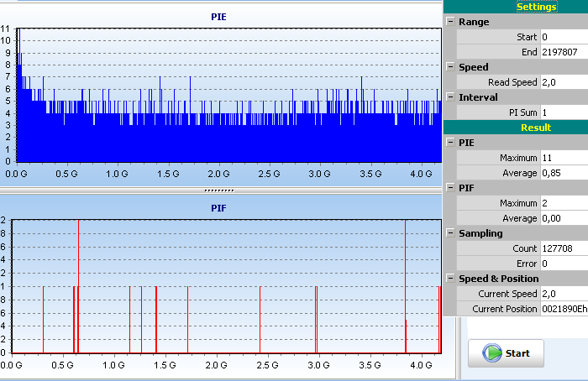The image size is (588, 381).
Task: Click the PI Sum label
Action: click(522, 112)
